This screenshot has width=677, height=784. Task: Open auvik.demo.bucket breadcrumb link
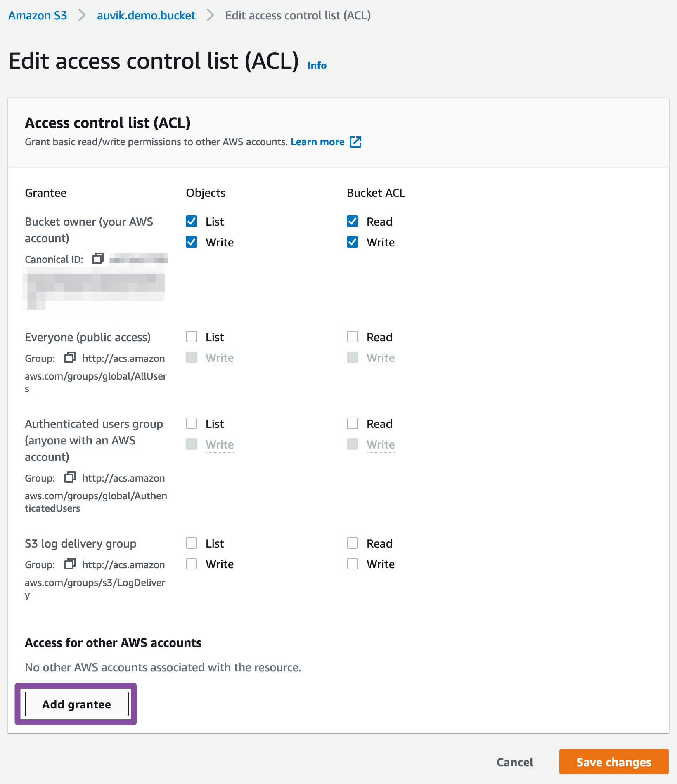click(x=146, y=16)
